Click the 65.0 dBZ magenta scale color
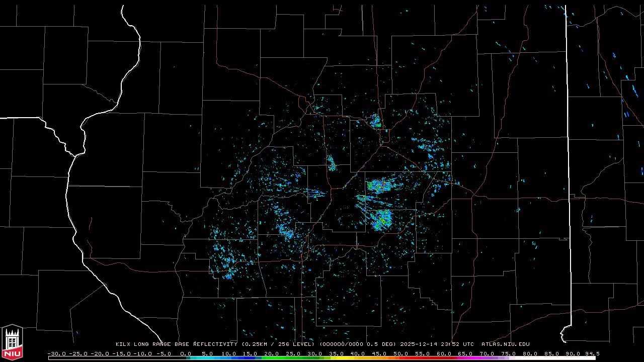644x362 pixels. tap(465, 358)
